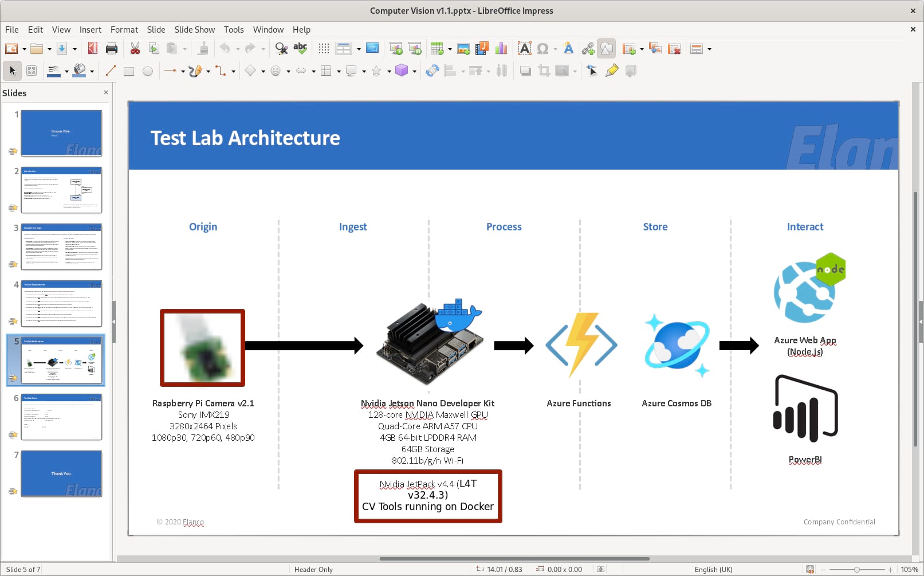Start slide show from current slide
The width and height of the screenshot is (924, 576).
coord(415,49)
